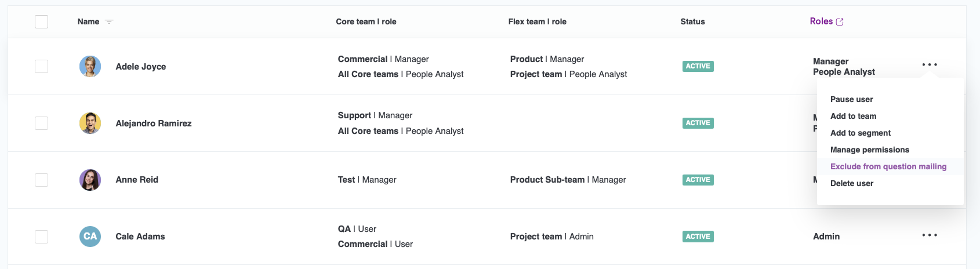The height and width of the screenshot is (269, 980).
Task: Tick the checkbox for Anne Reid
Action: click(x=41, y=180)
